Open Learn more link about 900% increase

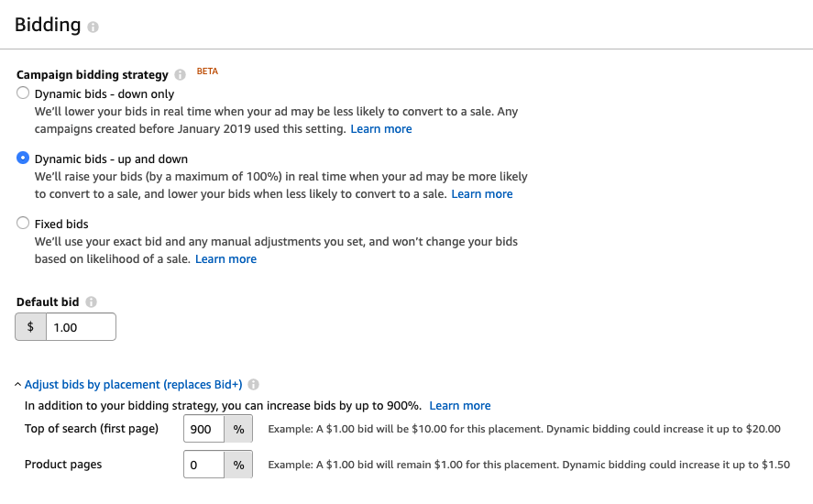(x=460, y=406)
